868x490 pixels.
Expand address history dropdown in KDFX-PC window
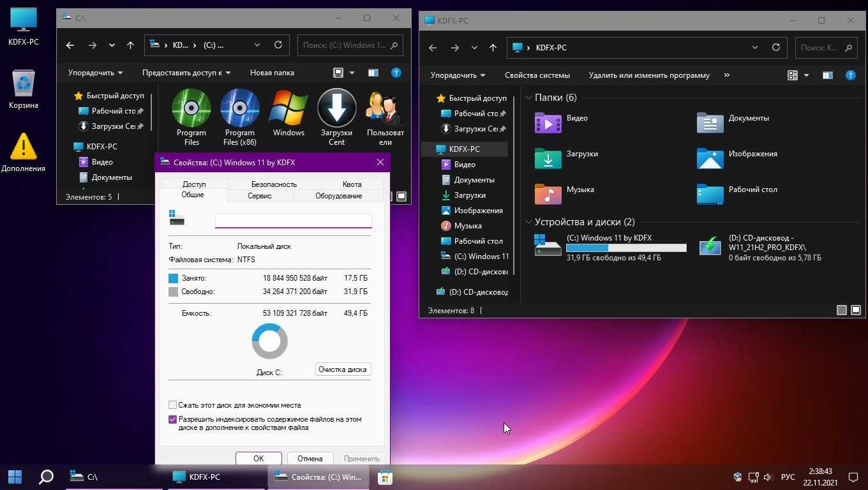[755, 47]
